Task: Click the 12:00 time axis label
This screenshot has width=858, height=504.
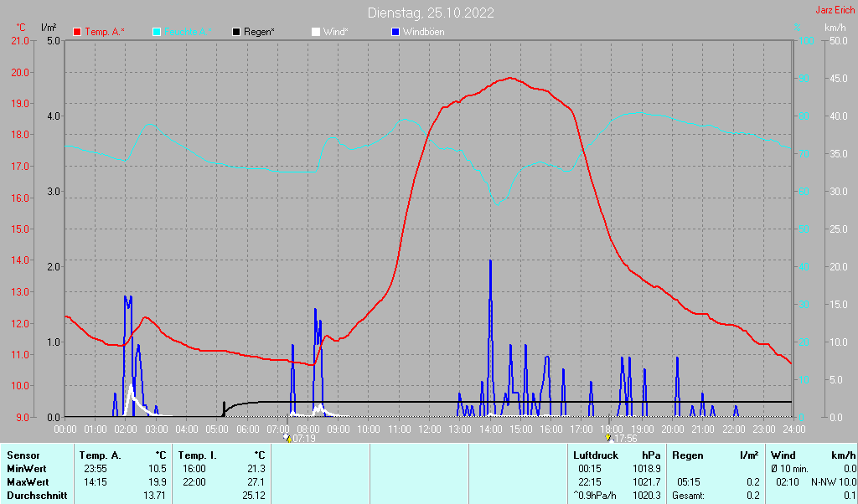Action: point(429,429)
